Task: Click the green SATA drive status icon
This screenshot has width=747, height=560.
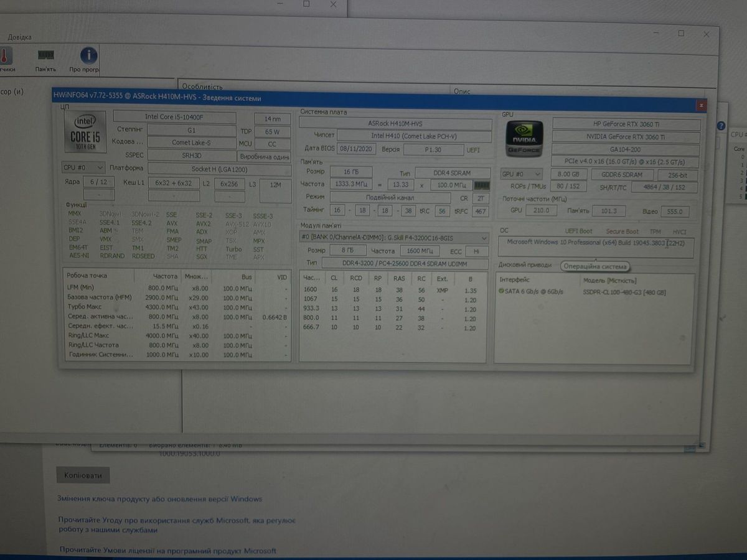Action: tap(502, 291)
